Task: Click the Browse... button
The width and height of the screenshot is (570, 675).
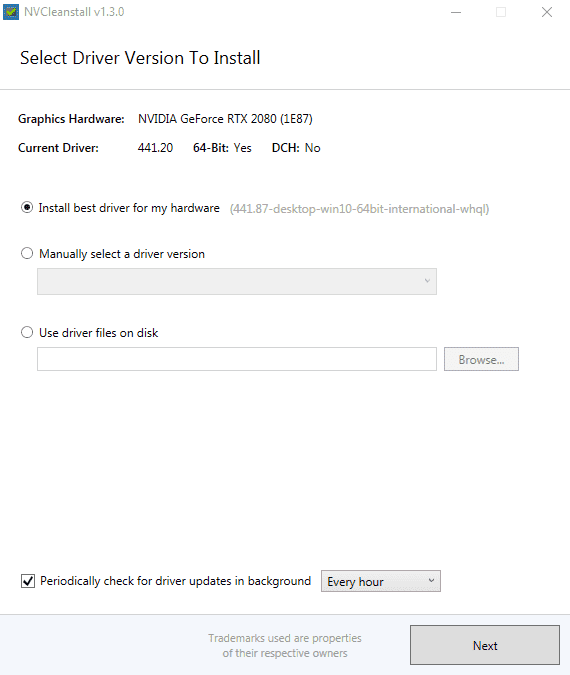Action: [481, 359]
